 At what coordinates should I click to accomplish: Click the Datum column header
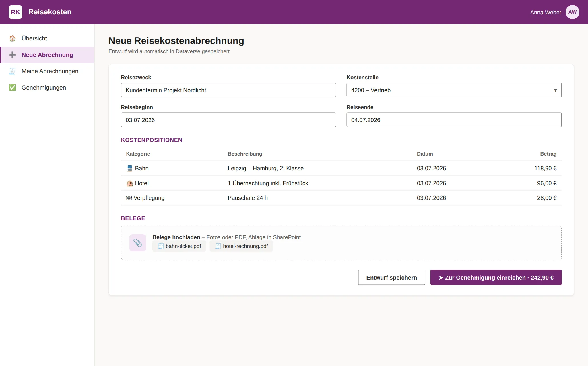pos(425,154)
